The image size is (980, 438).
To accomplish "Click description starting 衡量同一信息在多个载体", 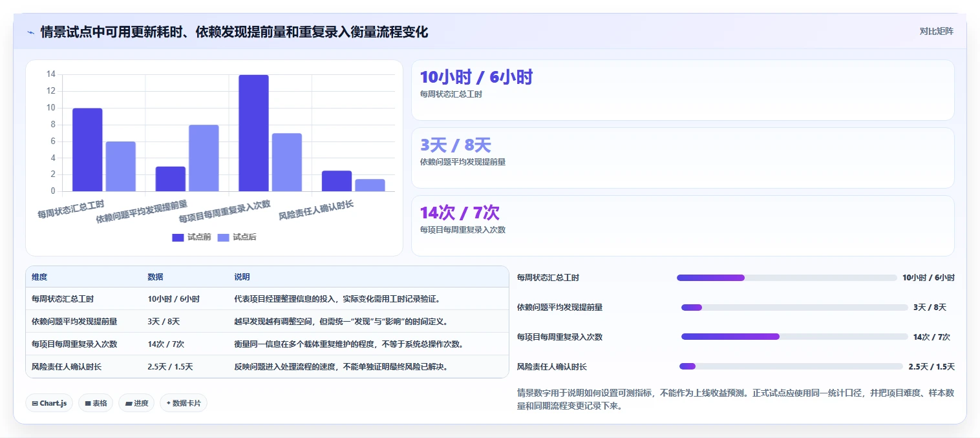I will 348,344.
